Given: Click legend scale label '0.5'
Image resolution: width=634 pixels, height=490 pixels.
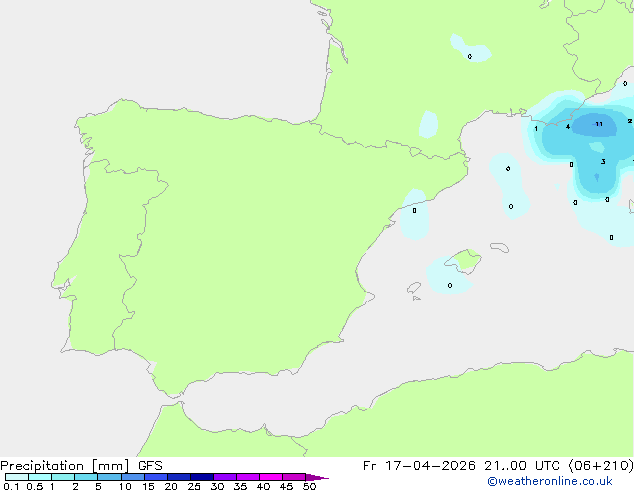Looking at the screenshot, I should pyautogui.click(x=35, y=486).
